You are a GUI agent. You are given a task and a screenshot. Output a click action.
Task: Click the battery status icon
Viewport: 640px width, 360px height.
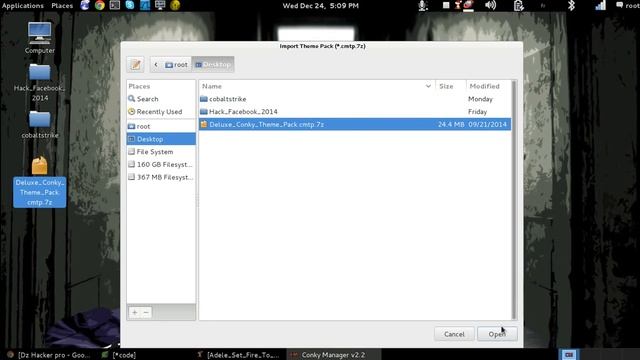click(x=519, y=5)
